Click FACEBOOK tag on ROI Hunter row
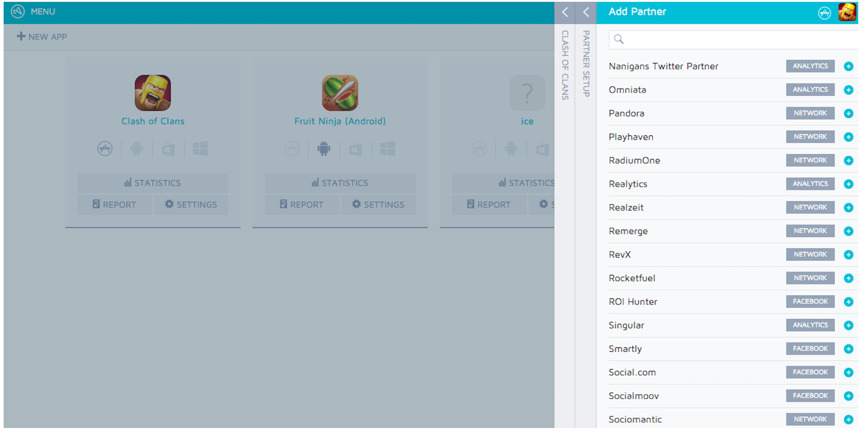The height and width of the screenshot is (437, 868). [810, 302]
